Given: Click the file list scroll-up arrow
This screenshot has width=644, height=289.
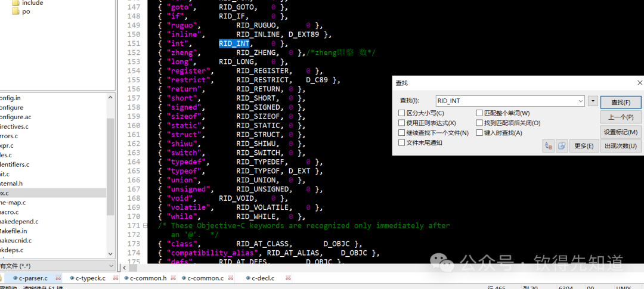Looking at the screenshot, I should (x=110, y=97).
